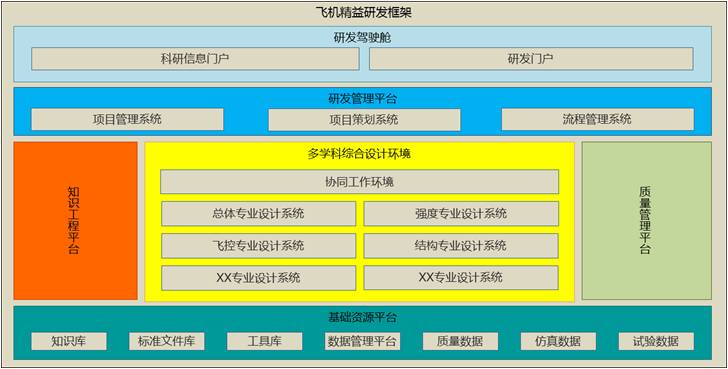Click the orange 知识工程平台 panel
The image size is (728, 369).
(76, 221)
